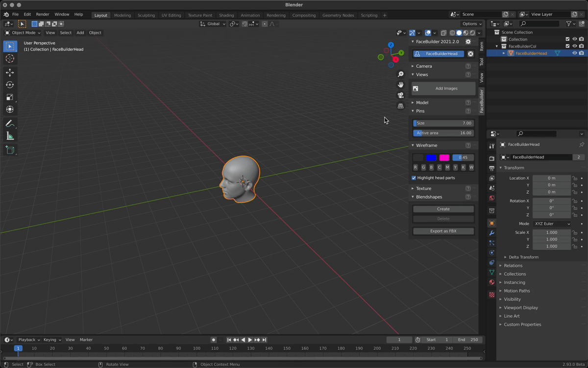Uncheck Highlight head parts checkbox

[414, 178]
